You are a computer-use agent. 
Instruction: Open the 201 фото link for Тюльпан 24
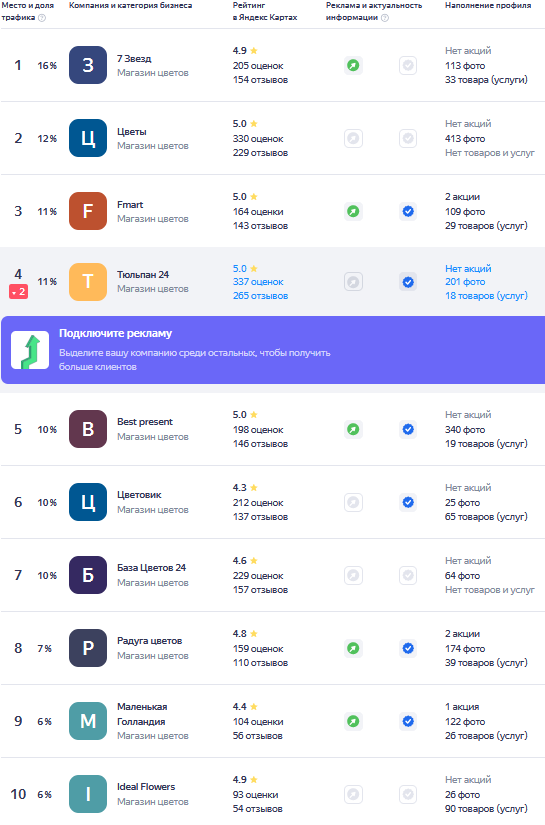(465, 282)
